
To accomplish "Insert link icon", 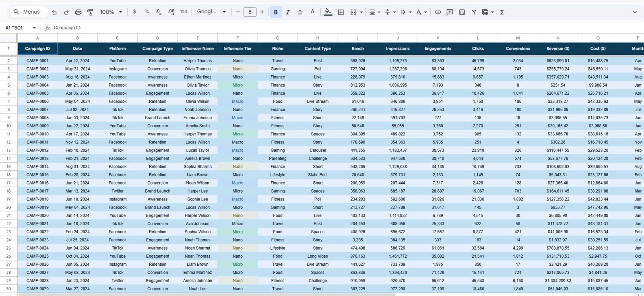I will 438,12.
